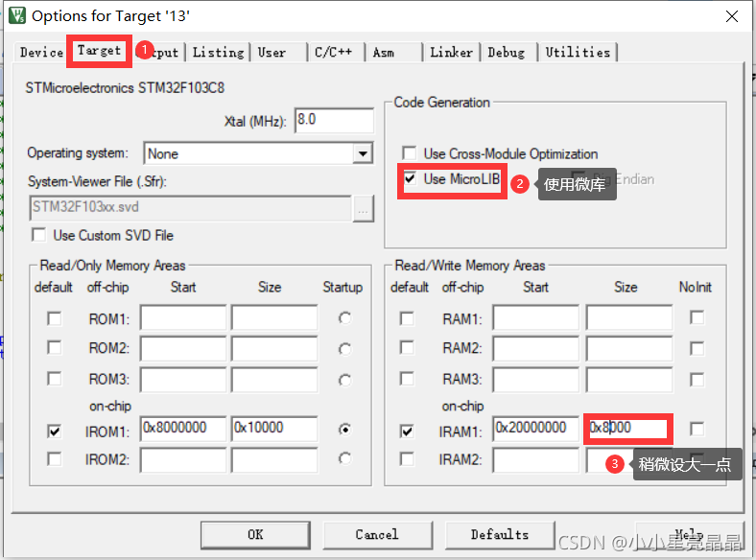
Task: Check the ROM1 default checkbox
Action: point(55,318)
